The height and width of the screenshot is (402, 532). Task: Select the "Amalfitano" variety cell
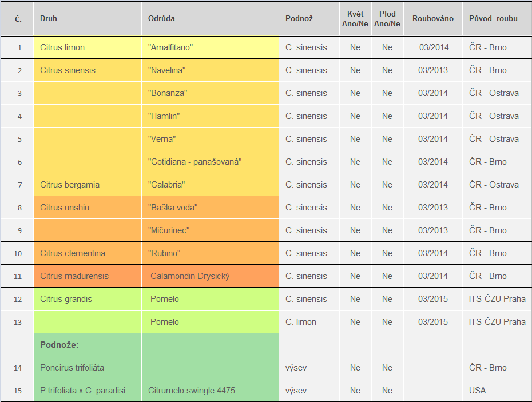pyautogui.click(x=170, y=47)
